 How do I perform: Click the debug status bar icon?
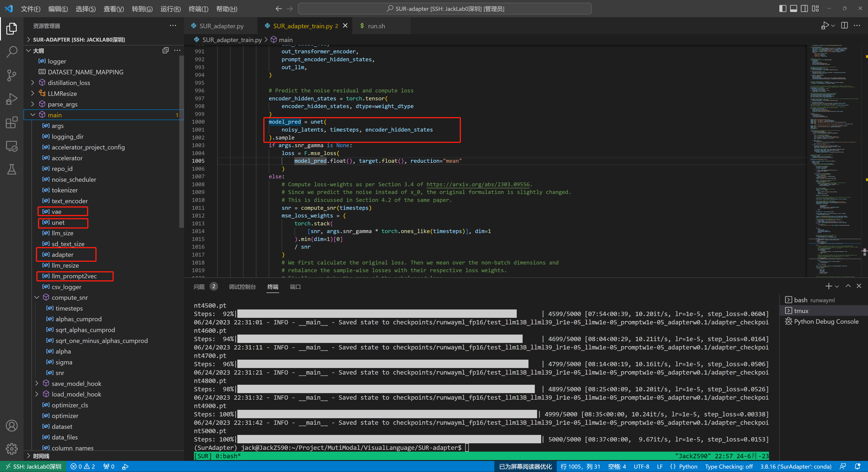[125, 467]
